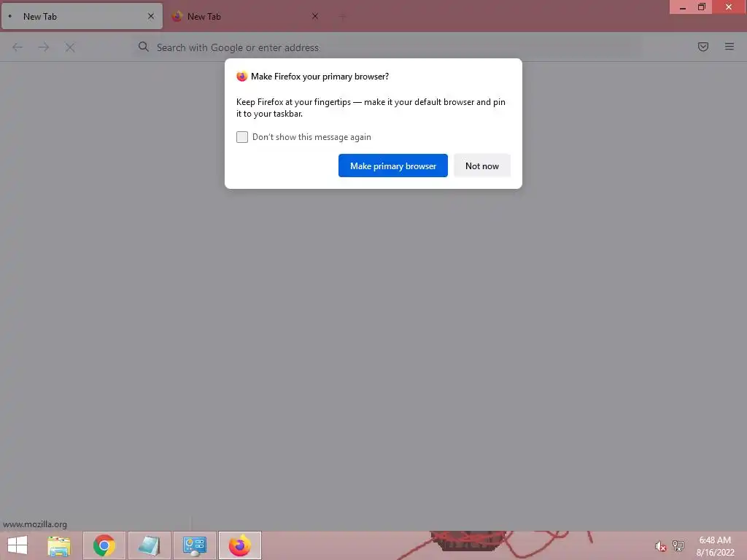Select the first New Tab tab

coord(82,16)
